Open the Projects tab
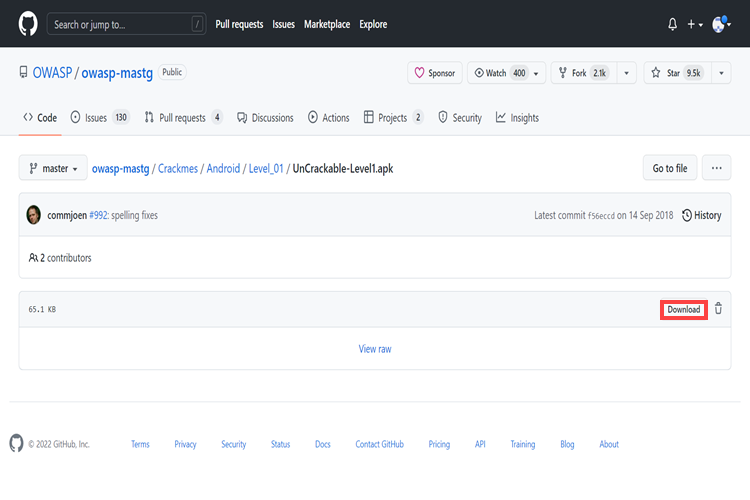Viewport: 750px width, 500px height. pyautogui.click(x=394, y=117)
